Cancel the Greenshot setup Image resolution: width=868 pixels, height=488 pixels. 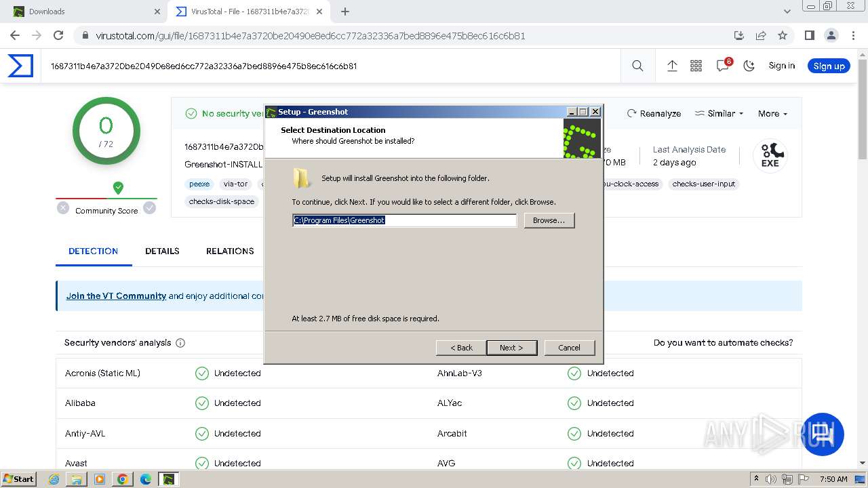pyautogui.click(x=570, y=348)
